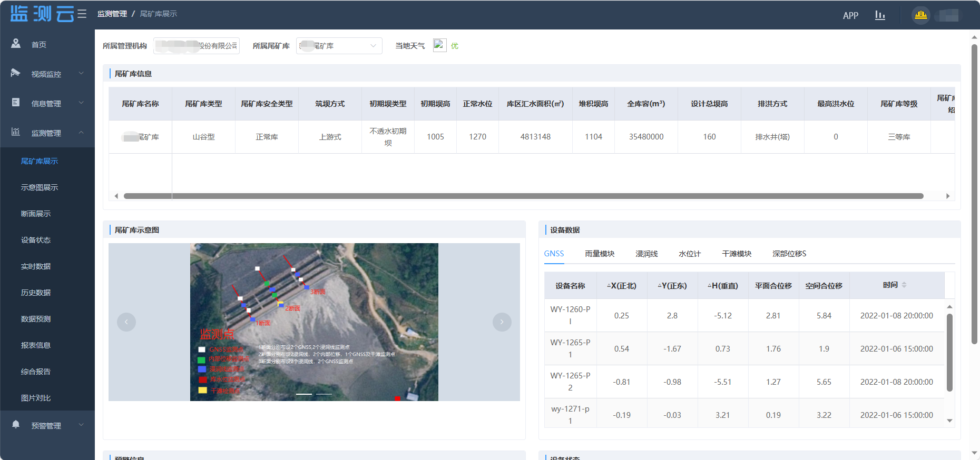Click the 信息管理 document icon
Viewport: 980px width, 460px height.
coord(16,103)
